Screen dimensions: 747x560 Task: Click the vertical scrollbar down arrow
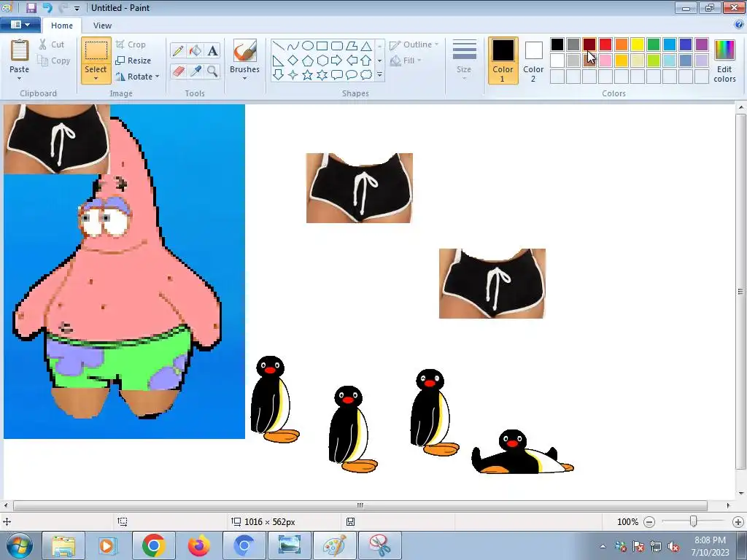pos(741,494)
